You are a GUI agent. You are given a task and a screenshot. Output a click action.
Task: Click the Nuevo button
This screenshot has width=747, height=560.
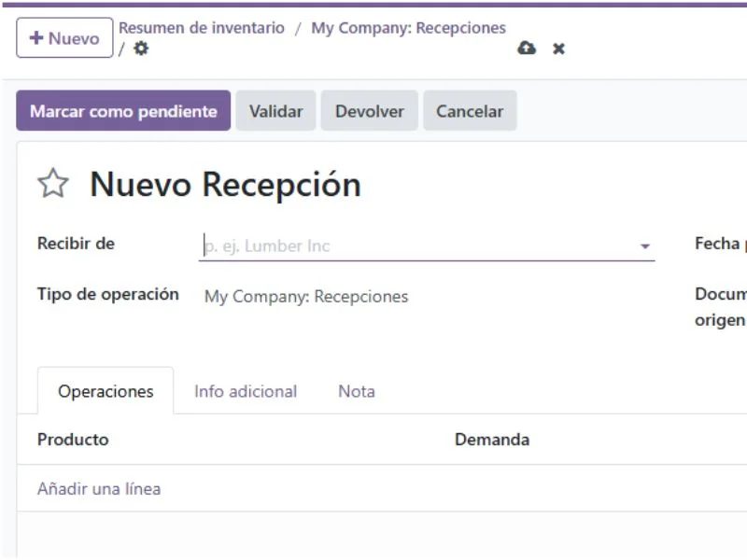(63, 37)
